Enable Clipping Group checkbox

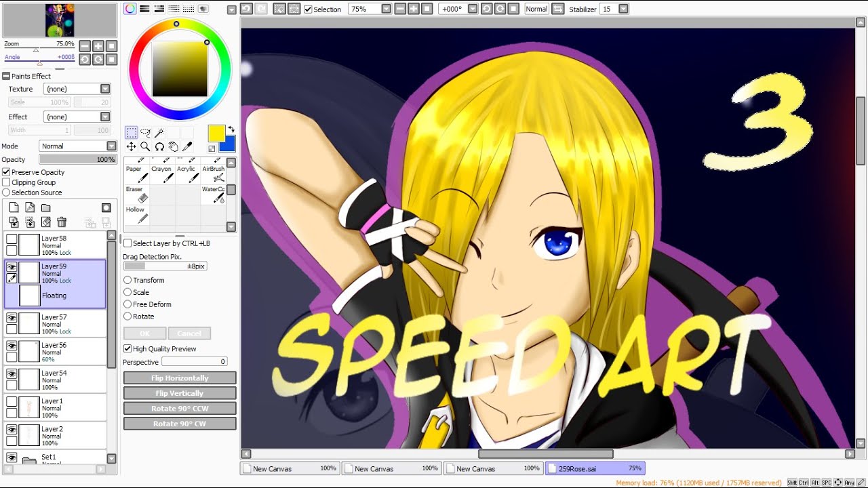coord(6,182)
